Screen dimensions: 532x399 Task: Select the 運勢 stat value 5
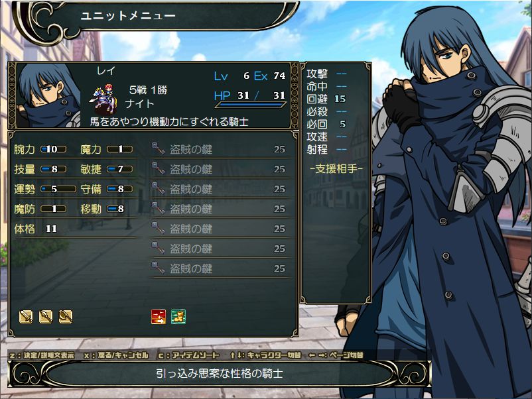pos(54,189)
